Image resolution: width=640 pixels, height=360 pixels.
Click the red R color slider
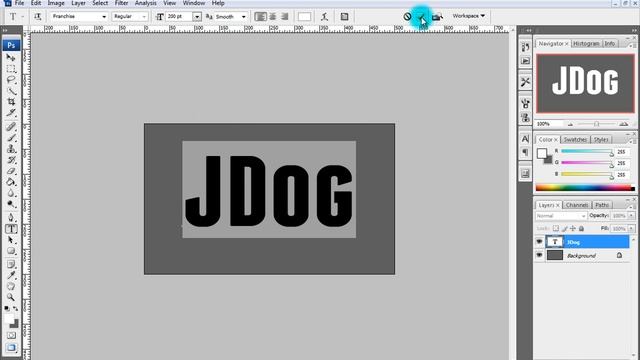[x=587, y=152]
